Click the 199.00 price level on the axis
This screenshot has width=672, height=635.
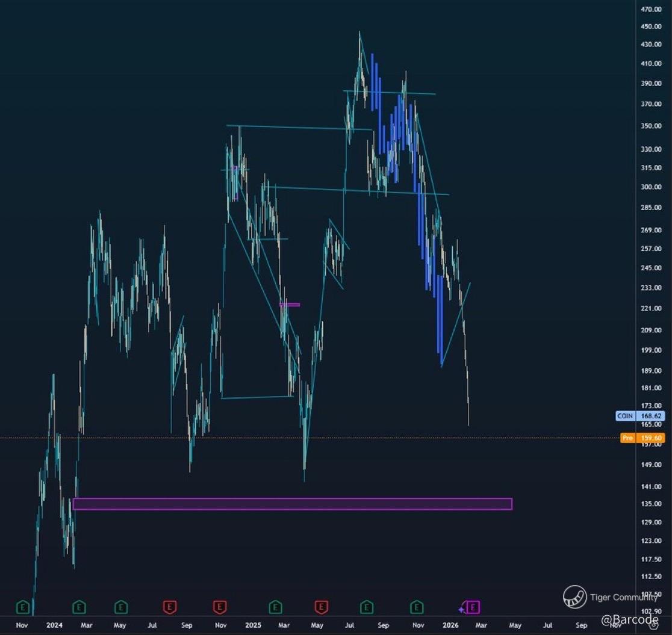(652, 350)
